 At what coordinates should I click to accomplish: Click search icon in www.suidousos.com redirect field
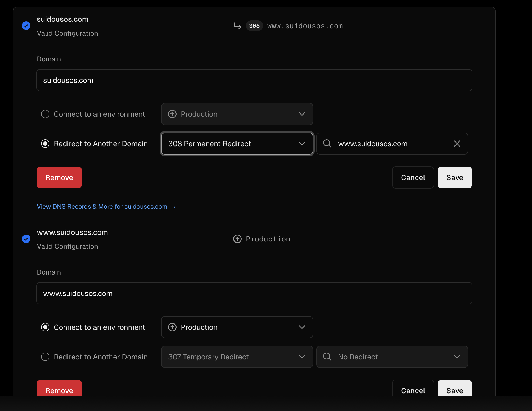[x=327, y=144]
